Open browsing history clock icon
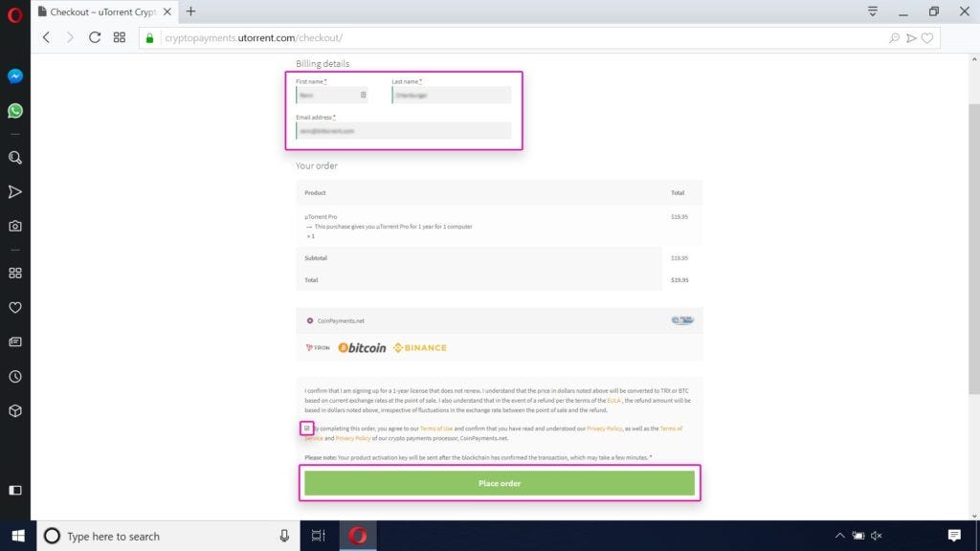Viewport: 980px width, 551px height. coord(15,377)
